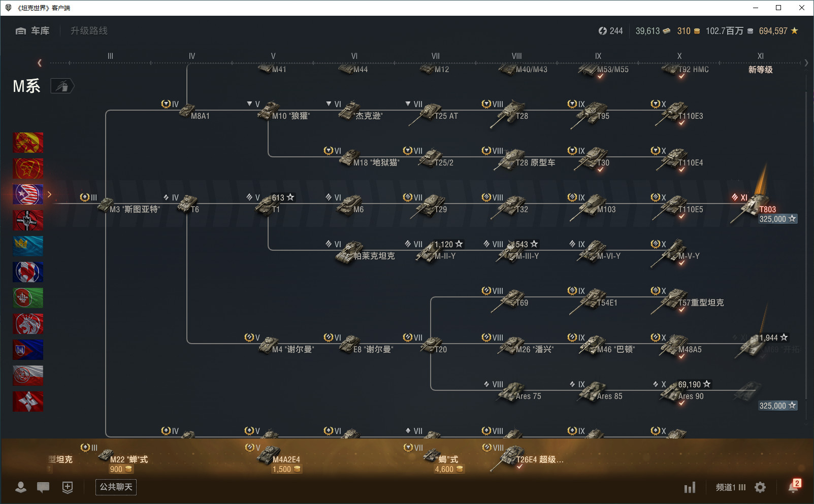Open settings gear in bottom bar

tap(760, 487)
